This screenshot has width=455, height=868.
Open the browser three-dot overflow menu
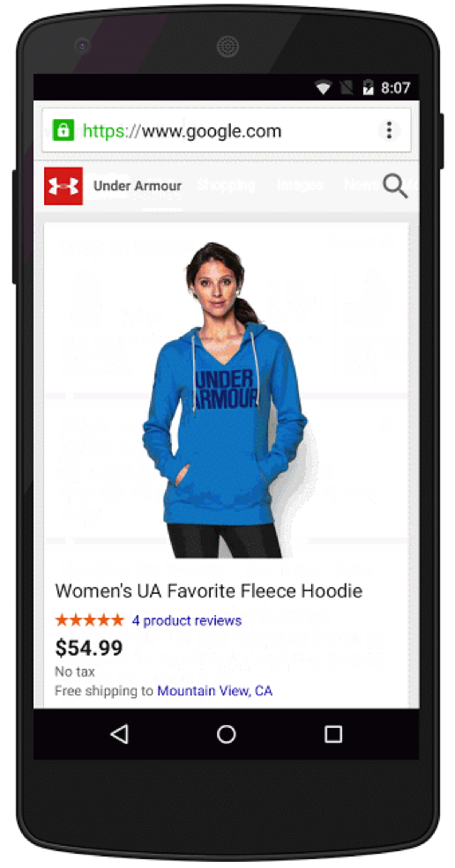point(389,130)
